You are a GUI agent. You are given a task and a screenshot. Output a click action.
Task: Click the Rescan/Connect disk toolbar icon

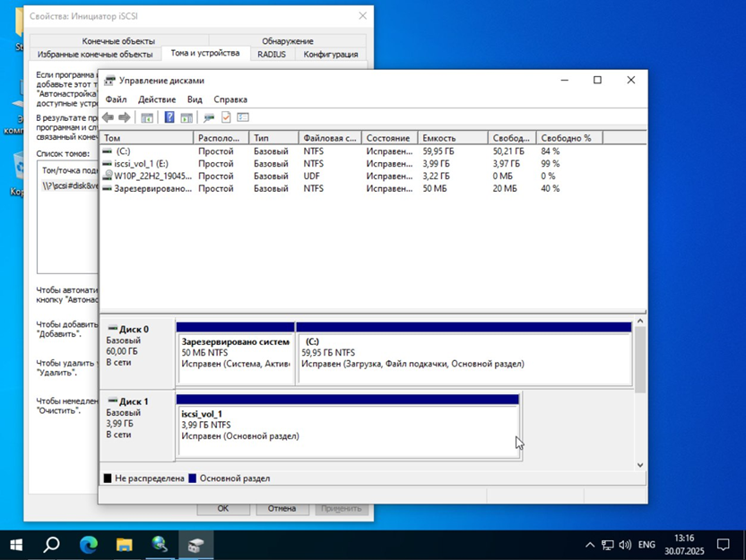point(209,117)
